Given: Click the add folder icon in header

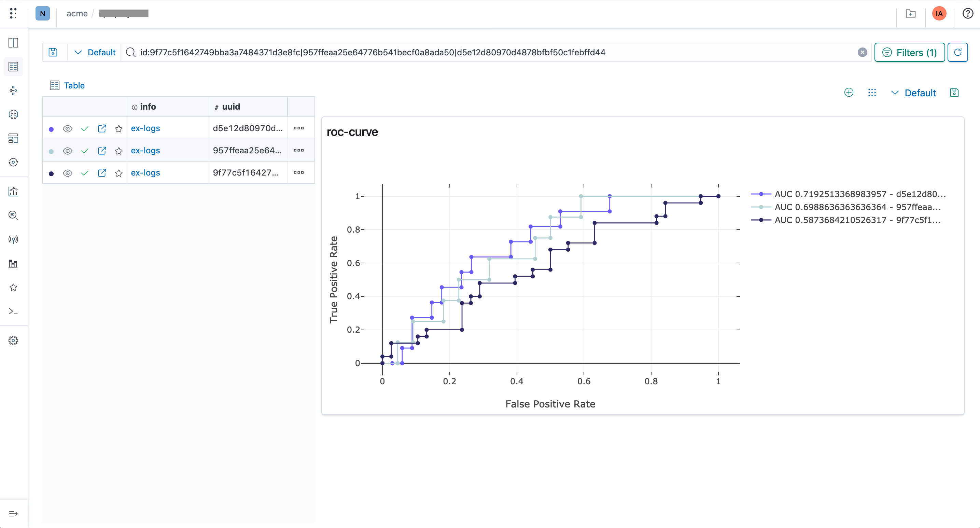Looking at the screenshot, I should [910, 13].
